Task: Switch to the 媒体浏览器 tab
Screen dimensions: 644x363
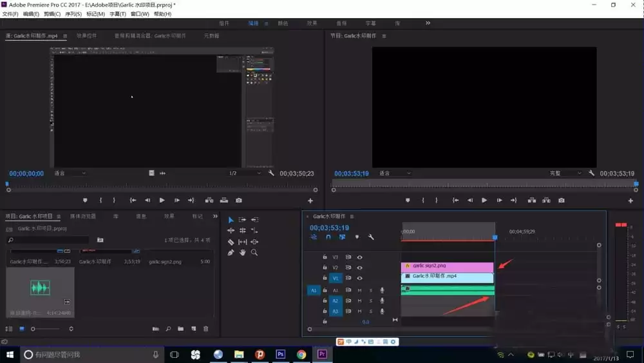Action: 83,217
